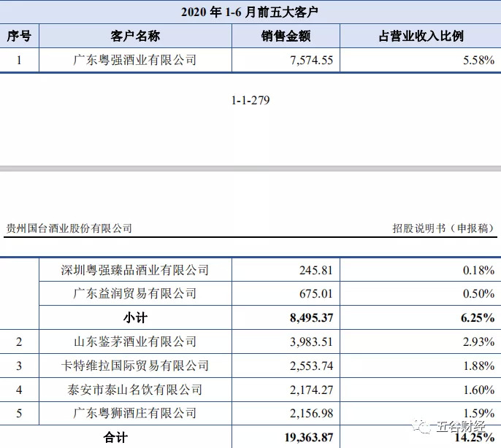
Task: Click serial number 4 for 泰安市泰山名饮 row
Action: point(19,390)
